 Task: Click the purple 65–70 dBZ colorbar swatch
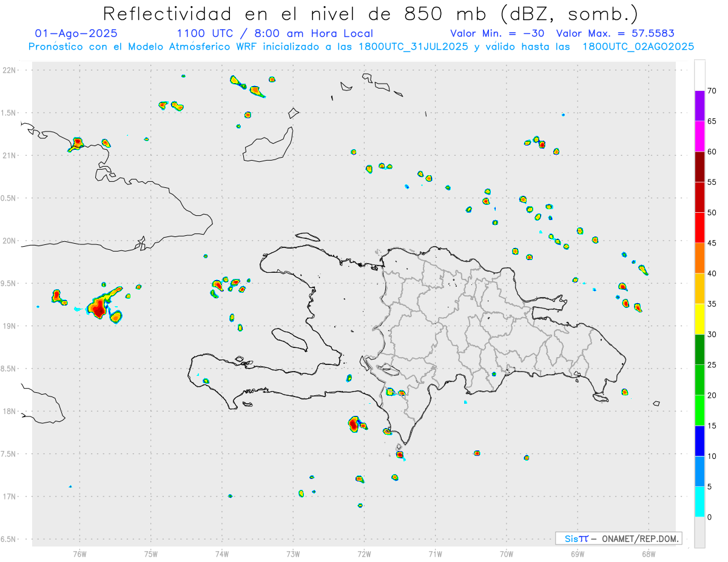click(699, 106)
